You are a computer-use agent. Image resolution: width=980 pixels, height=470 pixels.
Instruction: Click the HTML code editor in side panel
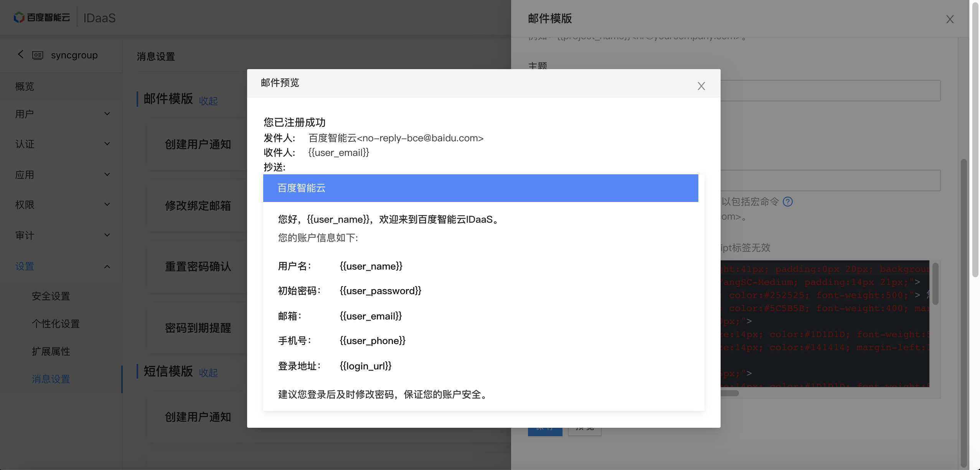pos(825,323)
